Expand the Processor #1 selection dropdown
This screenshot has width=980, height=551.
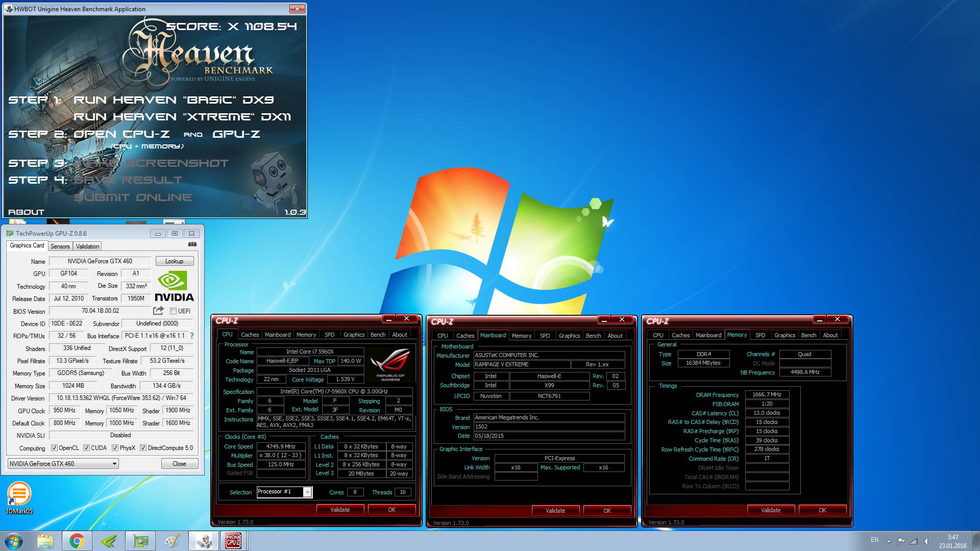(307, 492)
